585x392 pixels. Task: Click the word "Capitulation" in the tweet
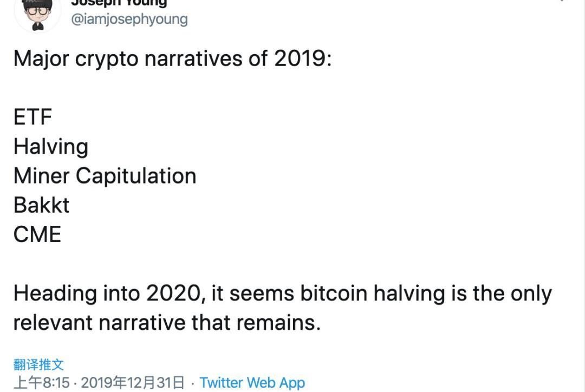point(136,176)
